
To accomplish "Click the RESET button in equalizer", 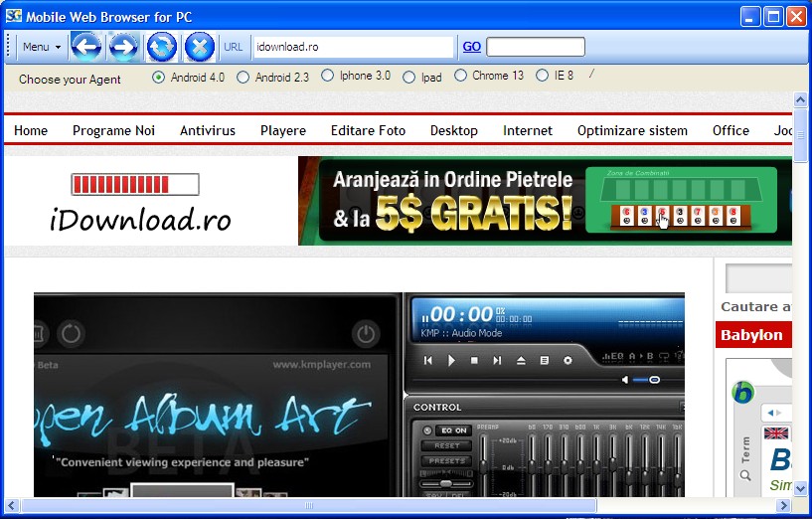I will tap(446, 446).
